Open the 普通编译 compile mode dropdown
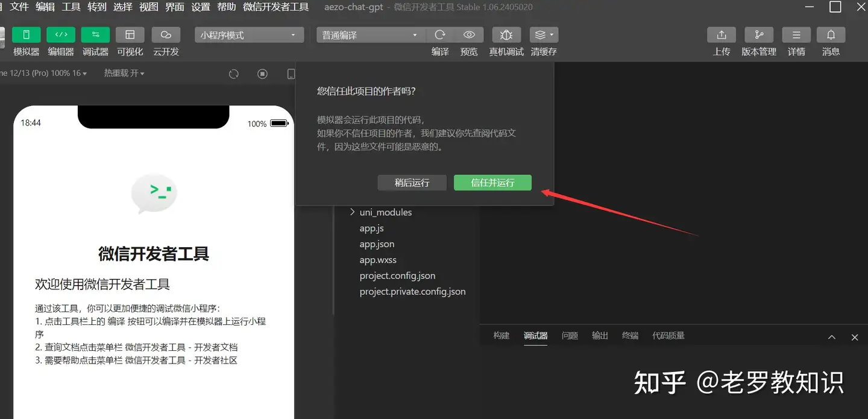 [371, 35]
